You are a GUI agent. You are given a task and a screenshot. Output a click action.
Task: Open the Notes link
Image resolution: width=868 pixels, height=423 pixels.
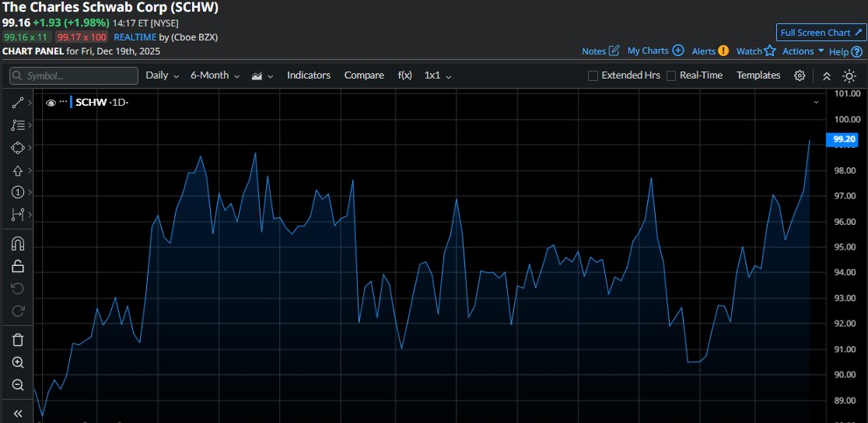(x=594, y=51)
